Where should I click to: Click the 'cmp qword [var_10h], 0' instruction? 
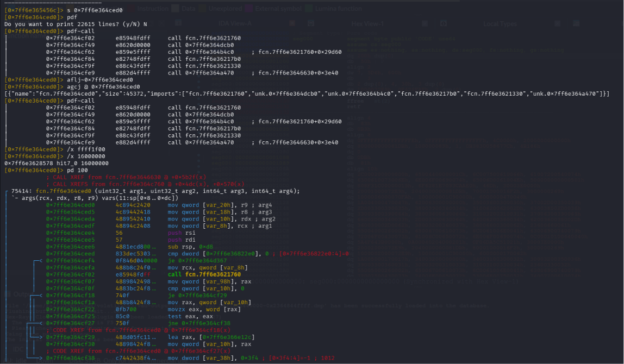(x=206, y=289)
